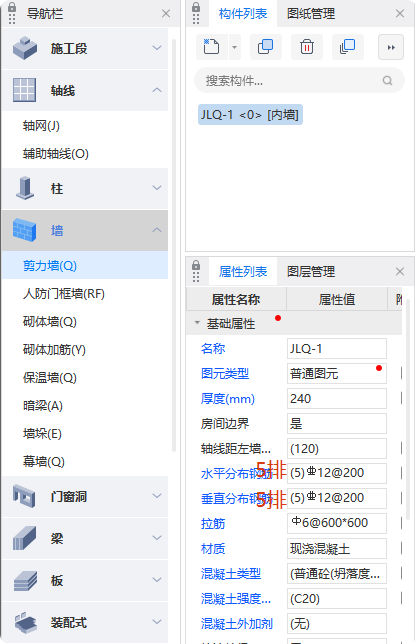This screenshot has height=644, width=417.
Task: Click the new component icon in 构件列表
Action: [211, 47]
